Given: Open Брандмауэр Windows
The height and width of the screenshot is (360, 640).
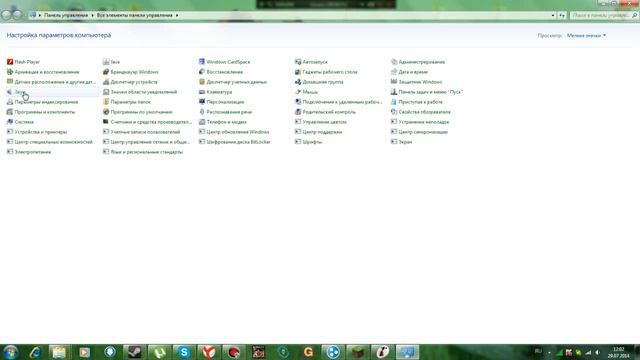Looking at the screenshot, I should [130, 72].
